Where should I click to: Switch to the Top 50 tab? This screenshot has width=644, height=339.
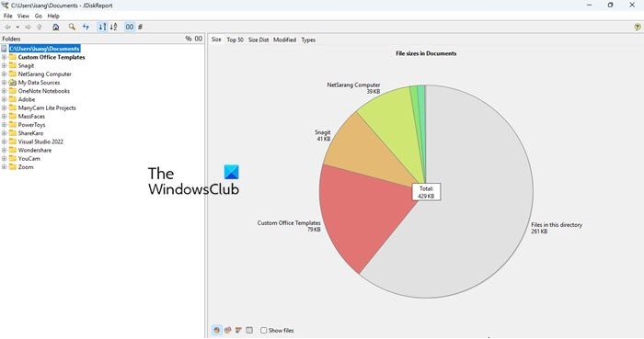235,40
